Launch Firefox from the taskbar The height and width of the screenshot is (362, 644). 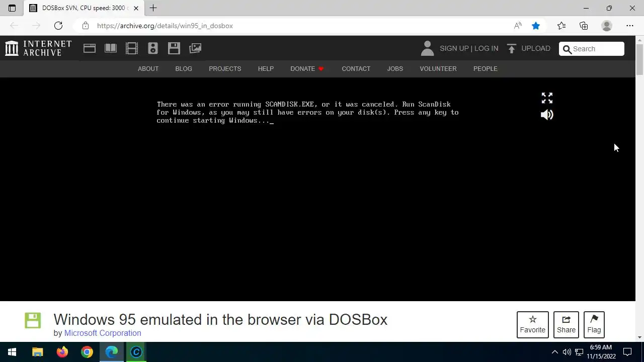click(62, 352)
